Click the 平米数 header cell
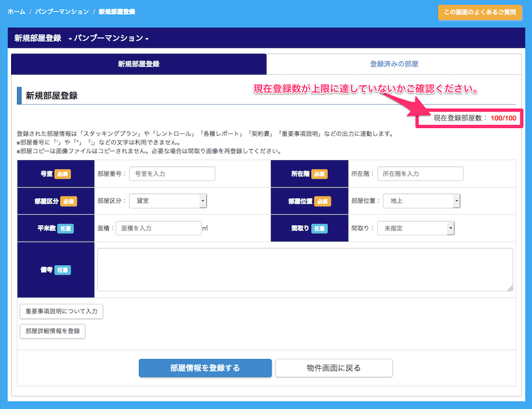This screenshot has width=532, height=409. coord(56,228)
